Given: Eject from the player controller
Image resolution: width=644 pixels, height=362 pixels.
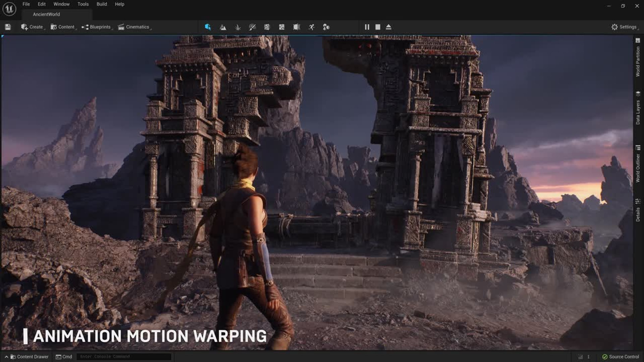Looking at the screenshot, I should pyautogui.click(x=388, y=27).
